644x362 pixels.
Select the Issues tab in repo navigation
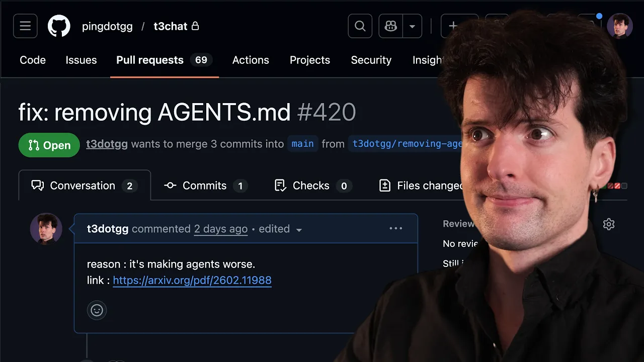point(81,60)
